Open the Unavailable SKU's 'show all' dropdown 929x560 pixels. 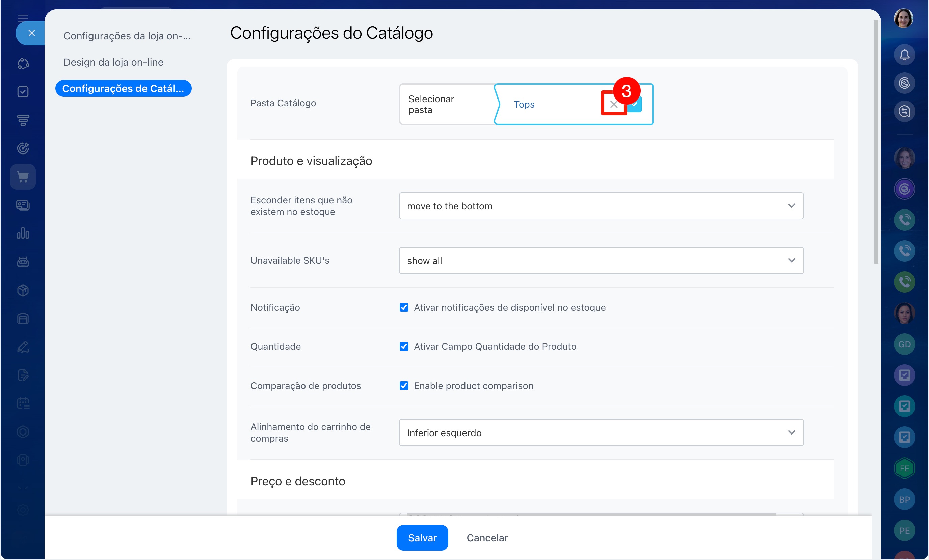(601, 261)
